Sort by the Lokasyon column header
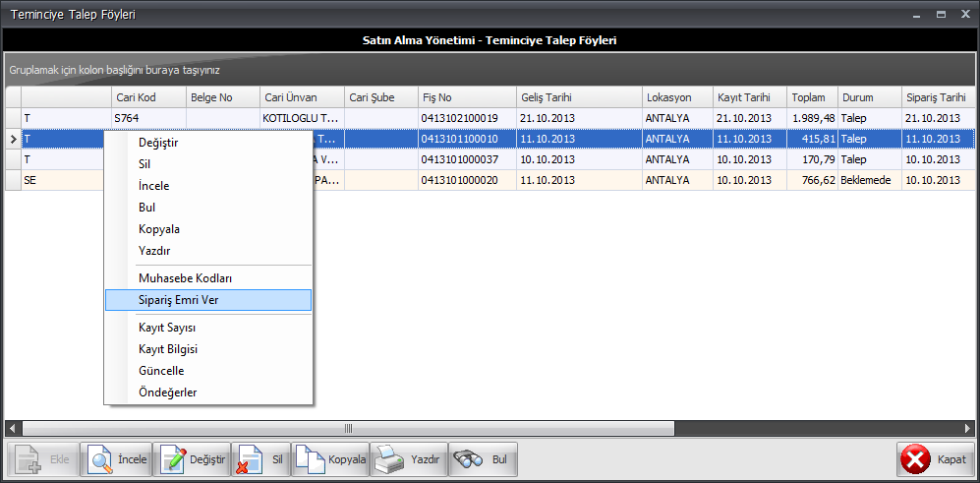Viewport: 980px width, 483px height. (x=677, y=97)
